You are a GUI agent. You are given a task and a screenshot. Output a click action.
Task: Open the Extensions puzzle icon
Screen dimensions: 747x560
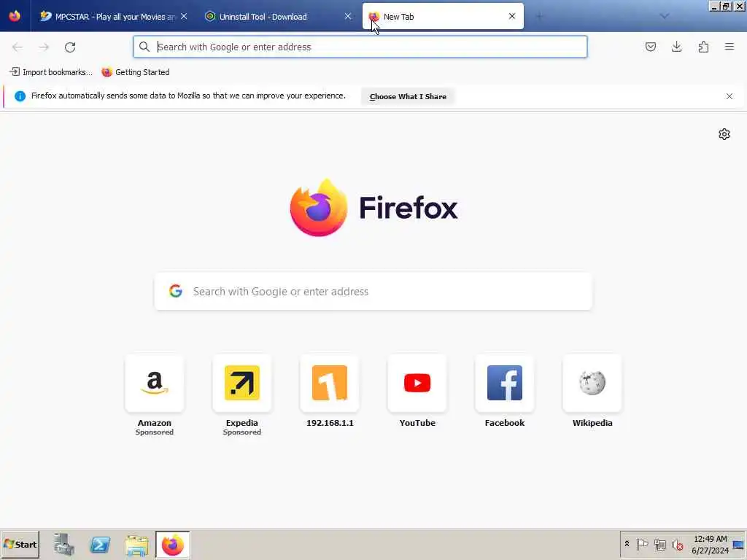pos(703,47)
